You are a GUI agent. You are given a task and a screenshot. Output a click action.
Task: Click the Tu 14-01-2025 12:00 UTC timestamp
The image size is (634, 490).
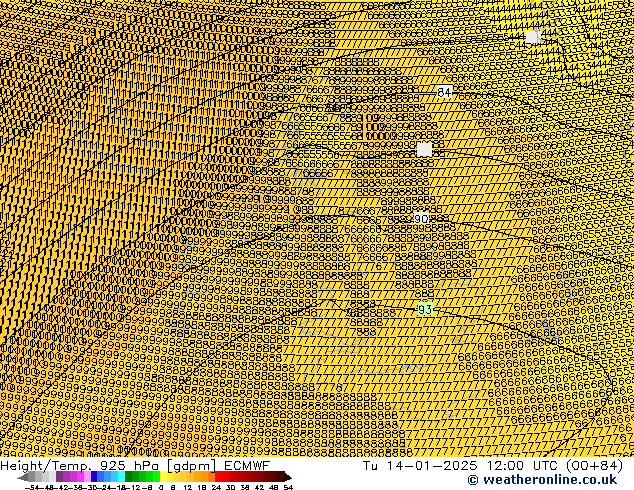492,466
